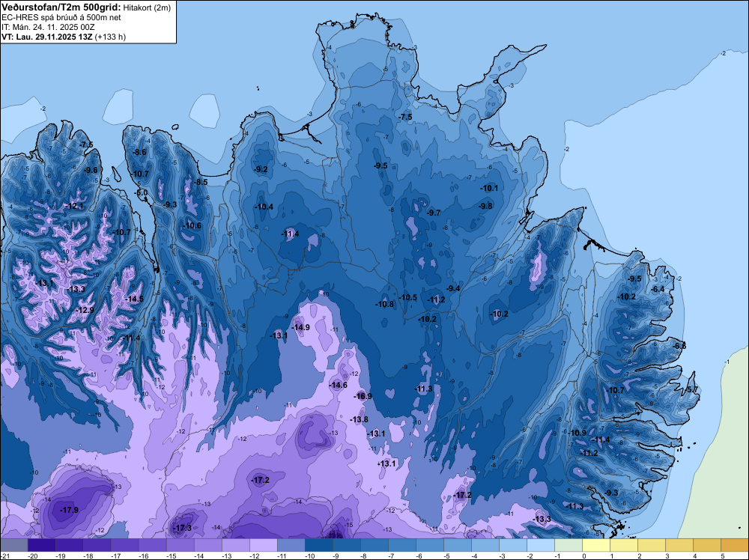The image size is (749, 560).
Task: Click the Veðurstofan/T2m 500grid title text
Action: (61, 7)
